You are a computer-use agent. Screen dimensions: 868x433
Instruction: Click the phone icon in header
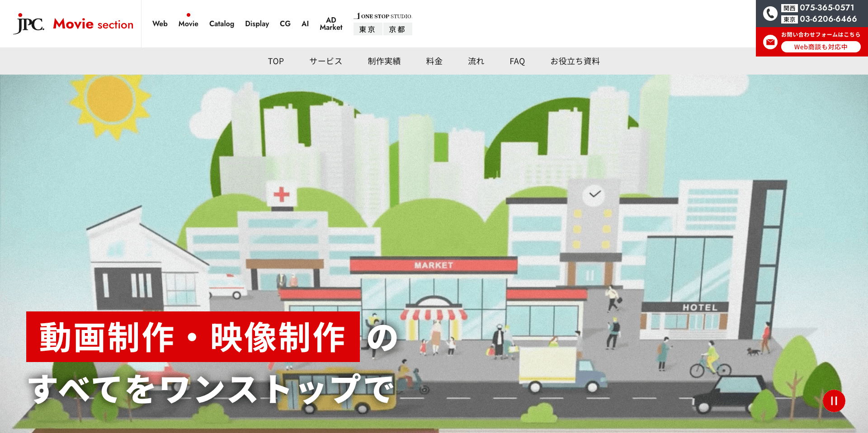point(770,14)
